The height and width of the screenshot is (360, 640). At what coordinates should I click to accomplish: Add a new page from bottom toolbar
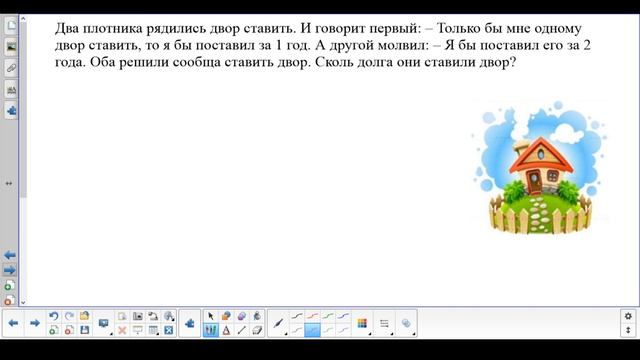click(53, 330)
